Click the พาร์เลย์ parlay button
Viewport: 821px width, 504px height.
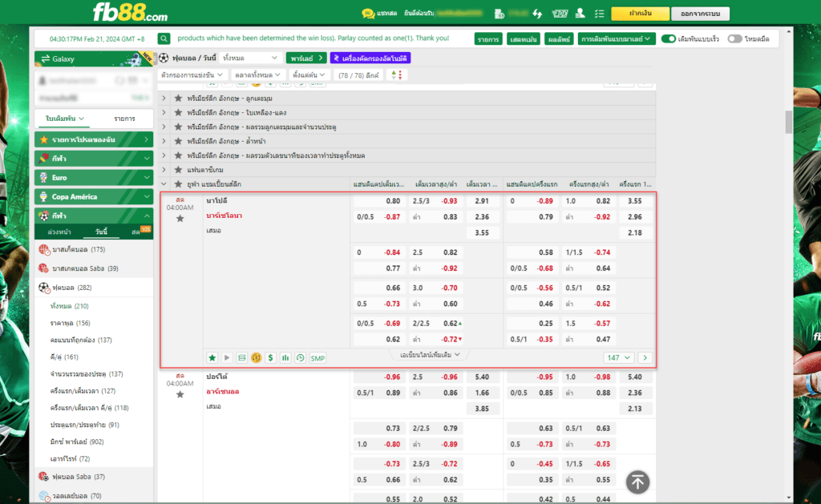306,58
